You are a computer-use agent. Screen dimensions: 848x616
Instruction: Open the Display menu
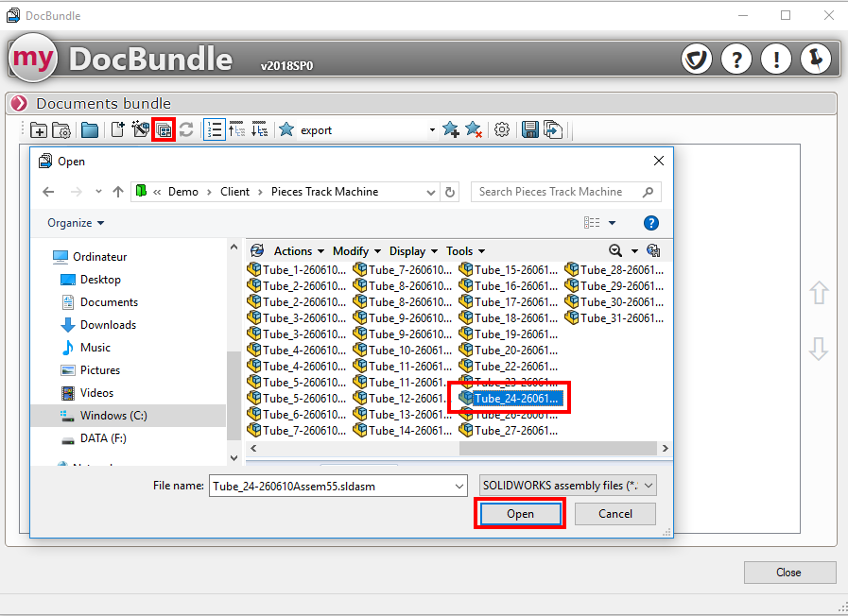pyautogui.click(x=413, y=251)
